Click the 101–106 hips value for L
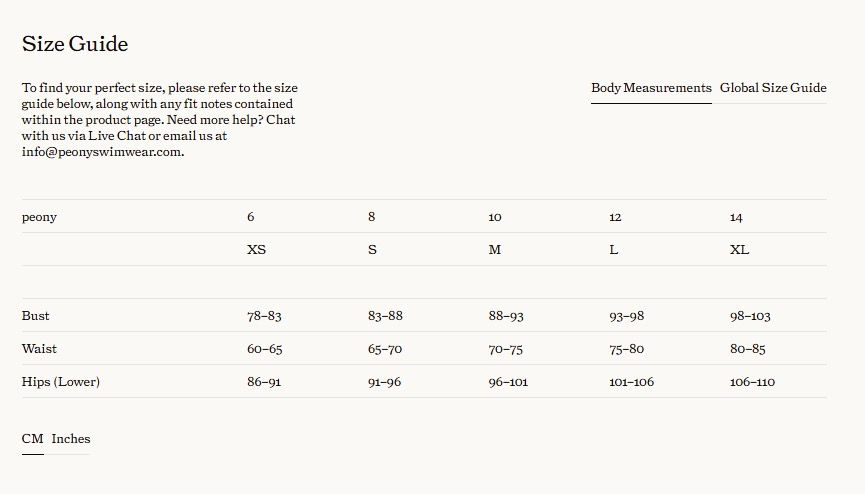Screen dimensions: 865x494 point(632,382)
